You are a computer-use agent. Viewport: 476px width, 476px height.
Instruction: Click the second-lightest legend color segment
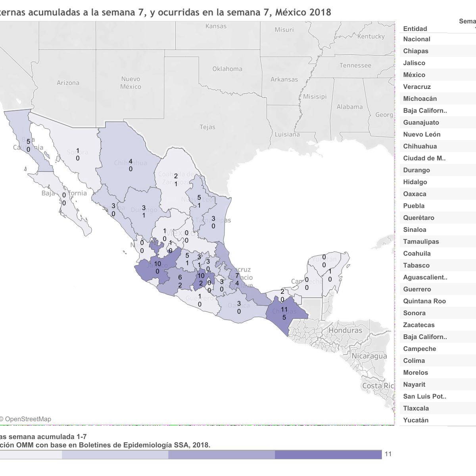pyautogui.click(x=115, y=455)
